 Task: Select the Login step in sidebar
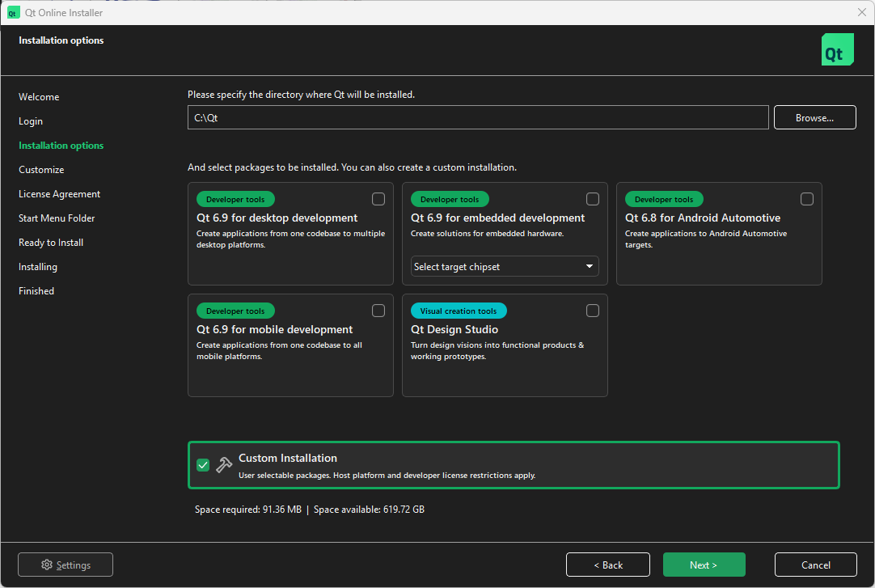[31, 121]
